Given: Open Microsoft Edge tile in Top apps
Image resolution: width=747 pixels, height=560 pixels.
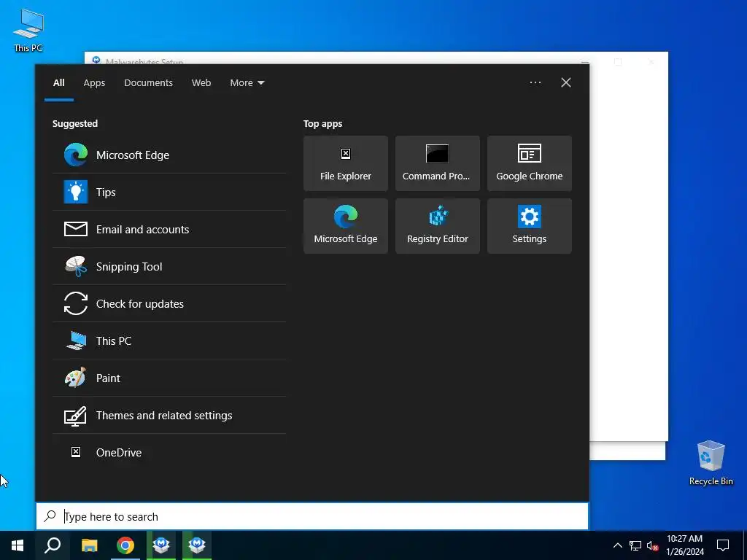Looking at the screenshot, I should 345,226.
